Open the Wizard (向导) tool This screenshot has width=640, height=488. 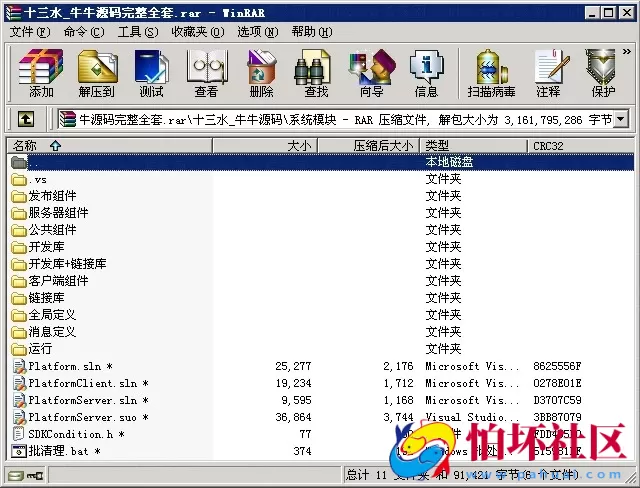pos(371,73)
